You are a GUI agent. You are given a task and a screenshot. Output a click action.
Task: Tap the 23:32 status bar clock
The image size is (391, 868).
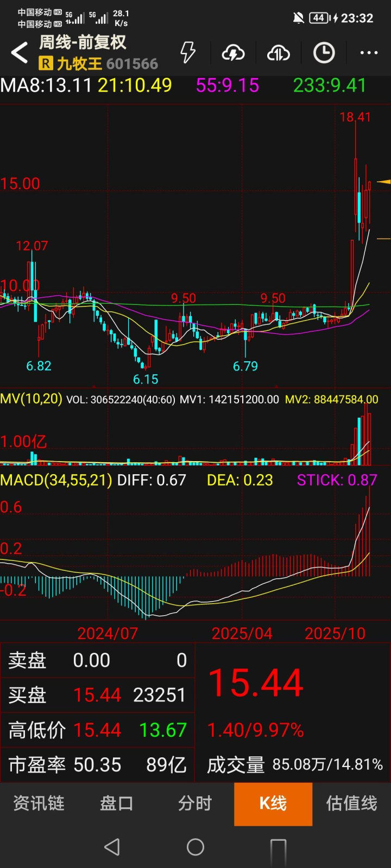[357, 18]
